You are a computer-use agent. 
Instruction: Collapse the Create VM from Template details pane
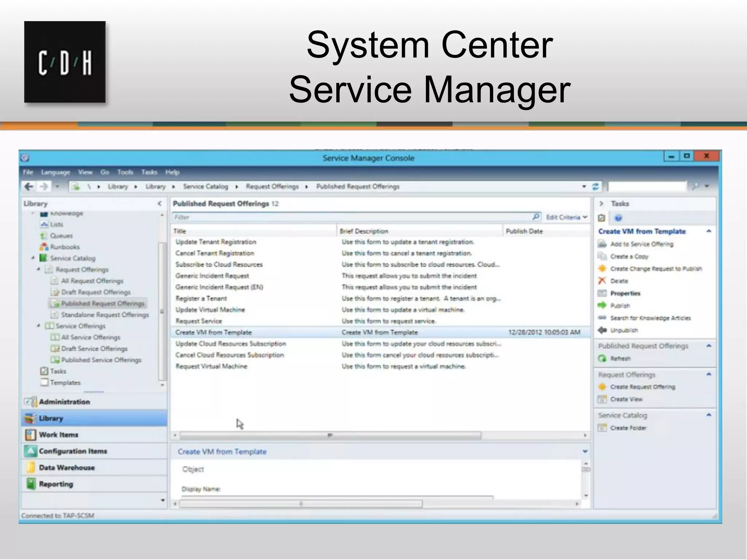[x=585, y=451]
